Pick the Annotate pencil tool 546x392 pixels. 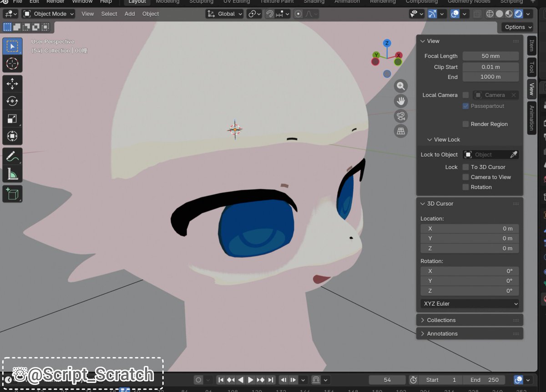point(12,156)
